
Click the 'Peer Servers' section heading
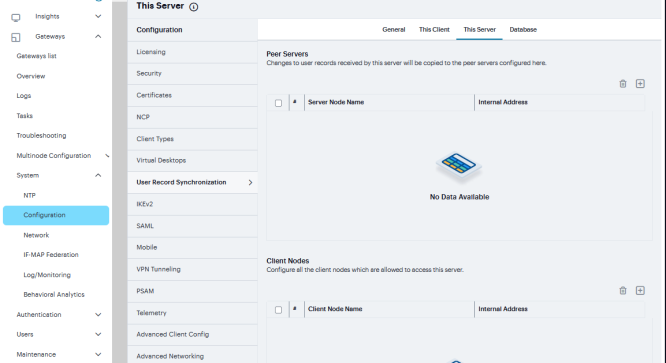[x=287, y=54]
